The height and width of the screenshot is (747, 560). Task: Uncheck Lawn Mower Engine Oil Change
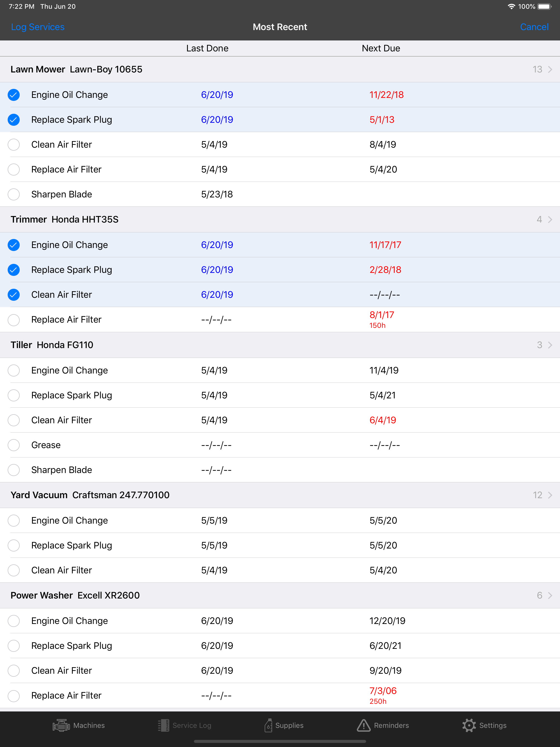pos(14,95)
